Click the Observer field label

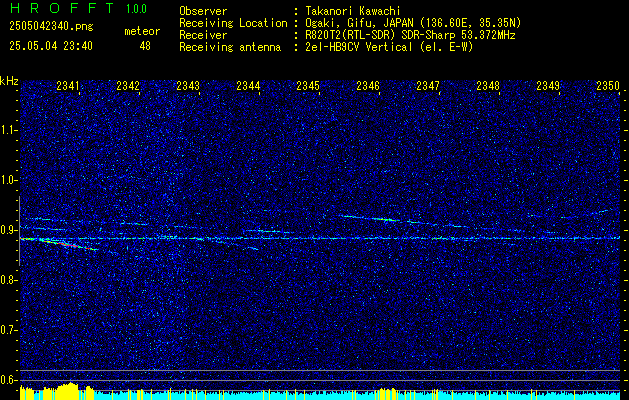203,11
